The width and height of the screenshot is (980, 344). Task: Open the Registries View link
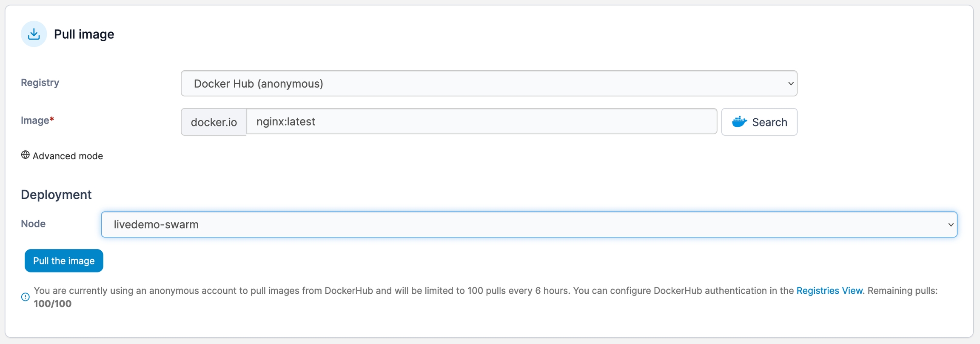[x=829, y=291]
